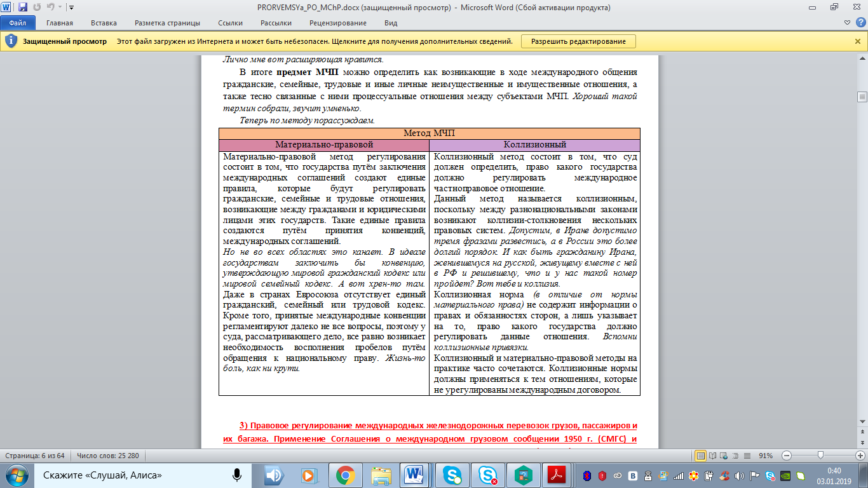Switch to Full Screen Reading view
This screenshot has height=488, width=868.
(x=712, y=456)
